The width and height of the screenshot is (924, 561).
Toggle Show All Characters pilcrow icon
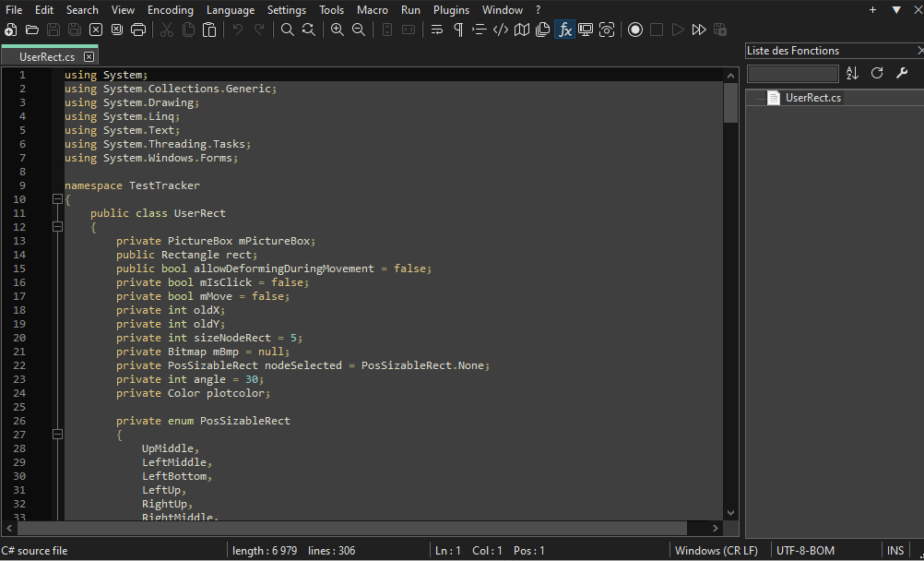458,30
